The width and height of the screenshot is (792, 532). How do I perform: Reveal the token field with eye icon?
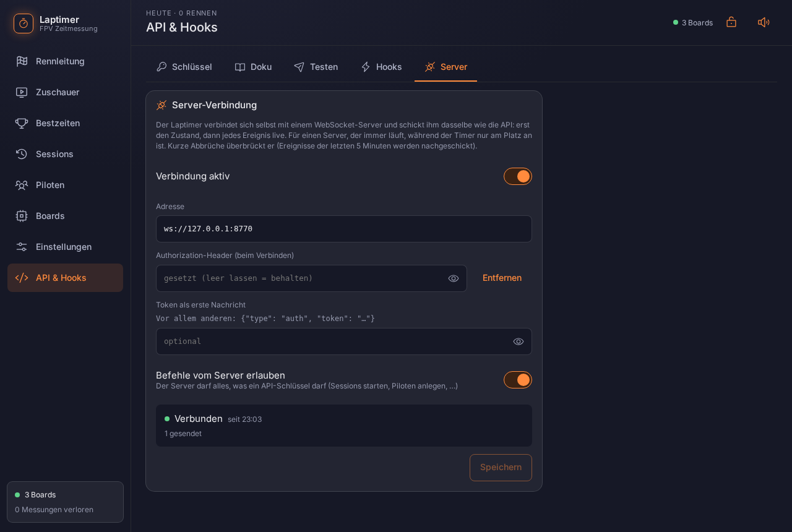[x=519, y=341]
